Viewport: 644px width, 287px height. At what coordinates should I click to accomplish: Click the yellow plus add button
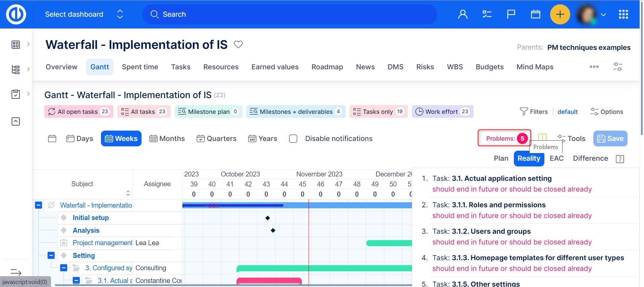coord(560,14)
